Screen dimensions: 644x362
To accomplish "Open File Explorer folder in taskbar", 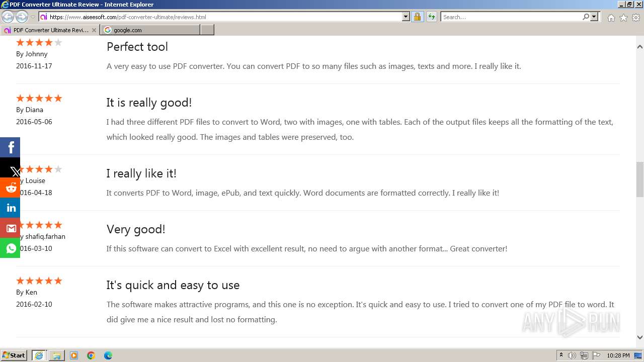I will pyautogui.click(x=56, y=355).
